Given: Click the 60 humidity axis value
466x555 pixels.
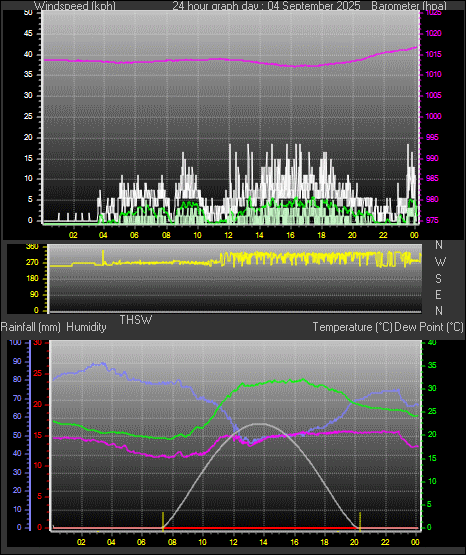Looking at the screenshot, I should tap(17, 416).
